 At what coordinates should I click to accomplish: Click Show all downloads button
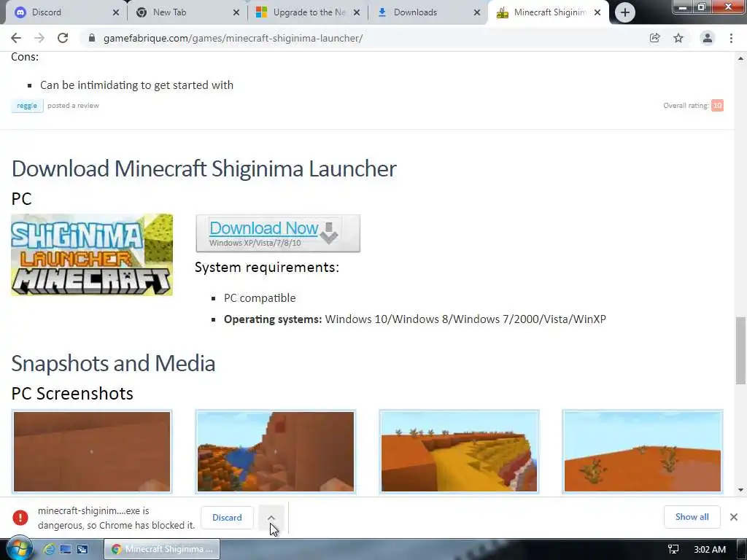pos(692,517)
